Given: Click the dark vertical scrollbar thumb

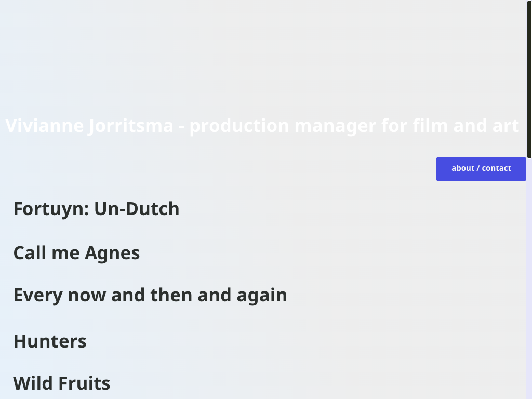Looking at the screenshot, I should point(529,78).
